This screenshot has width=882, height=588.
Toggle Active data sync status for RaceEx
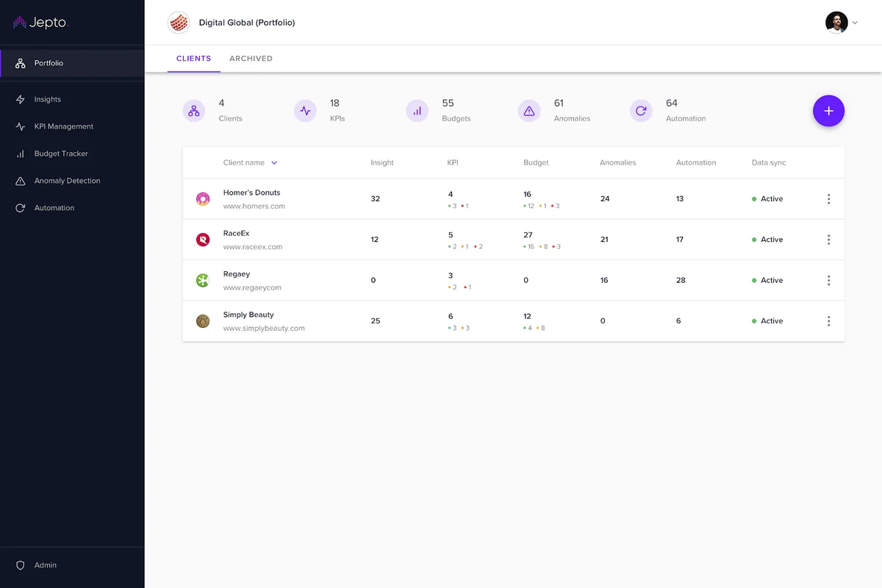(767, 239)
